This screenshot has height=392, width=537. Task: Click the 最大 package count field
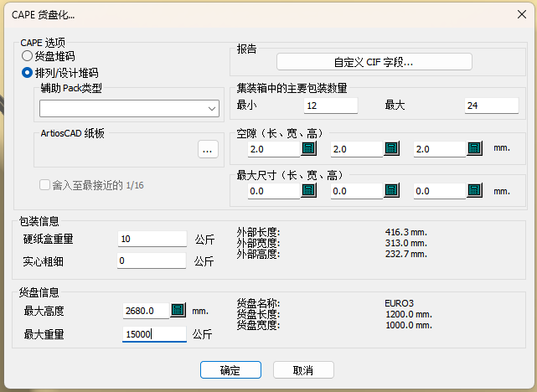point(491,106)
